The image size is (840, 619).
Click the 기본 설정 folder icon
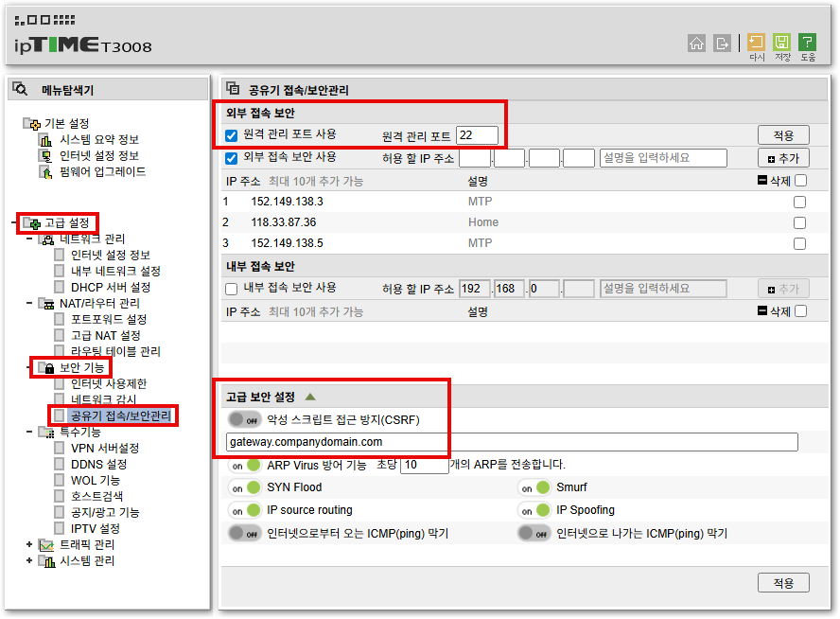tap(31, 124)
